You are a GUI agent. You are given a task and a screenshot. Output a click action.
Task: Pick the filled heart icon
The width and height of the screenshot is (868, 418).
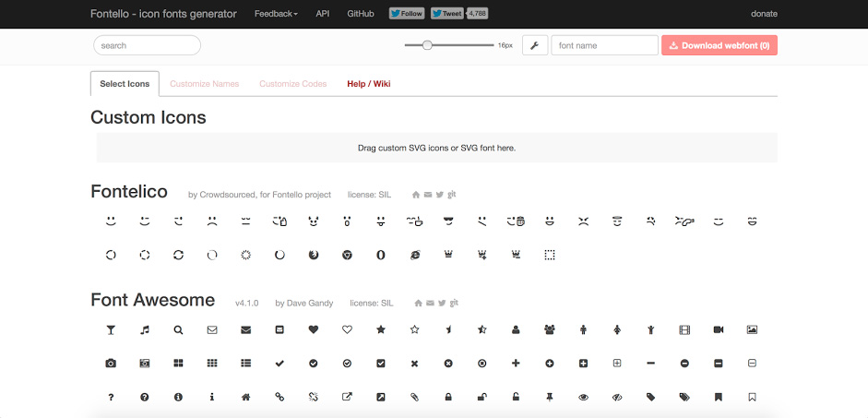pyautogui.click(x=314, y=330)
